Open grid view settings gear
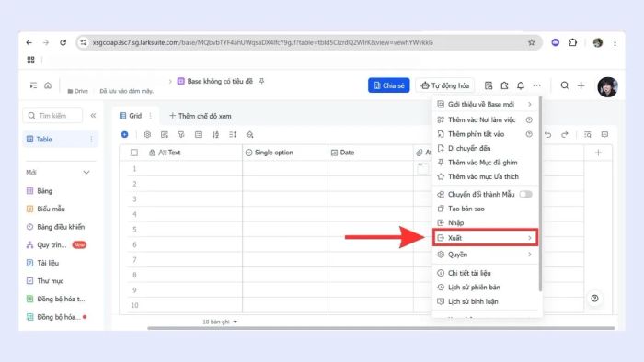 pyautogui.click(x=147, y=134)
